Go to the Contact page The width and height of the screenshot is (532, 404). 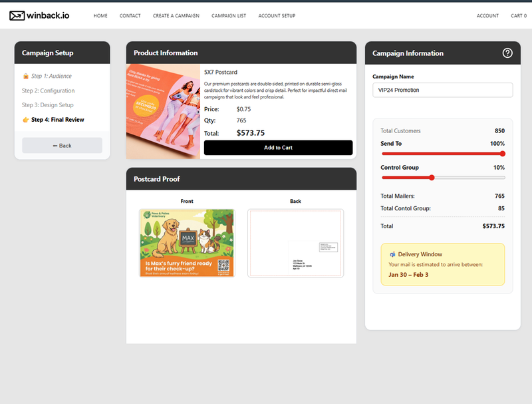(x=130, y=16)
